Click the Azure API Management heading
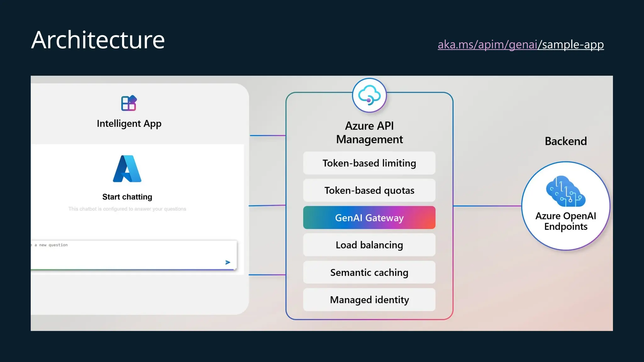 tap(369, 133)
